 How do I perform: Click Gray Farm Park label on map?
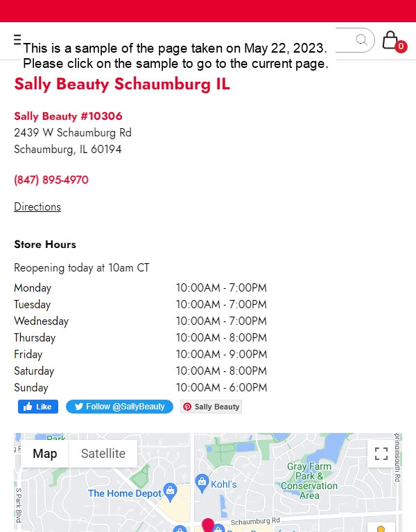[309, 481]
